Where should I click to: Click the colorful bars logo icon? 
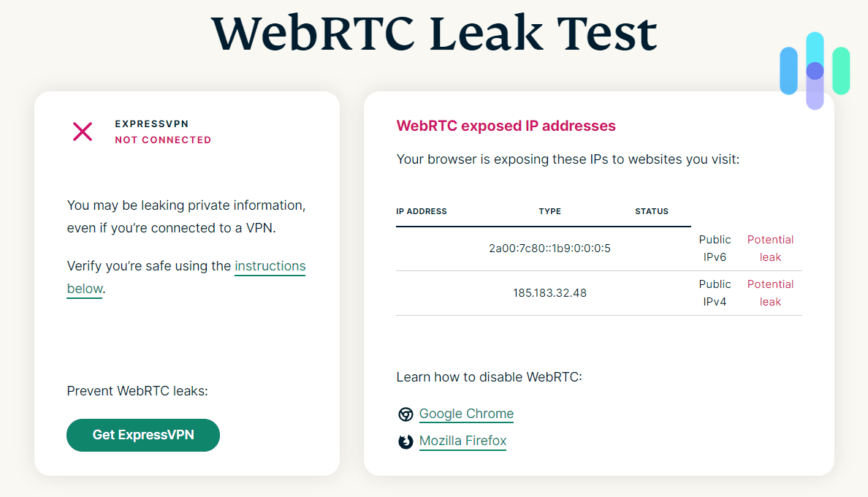pyautogui.click(x=815, y=71)
